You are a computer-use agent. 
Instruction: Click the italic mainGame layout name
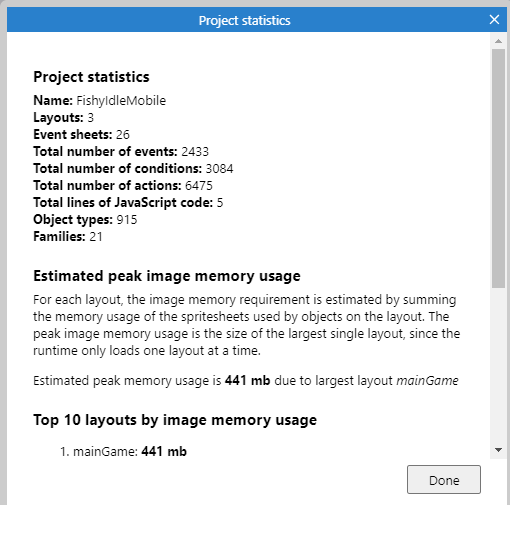click(427, 380)
